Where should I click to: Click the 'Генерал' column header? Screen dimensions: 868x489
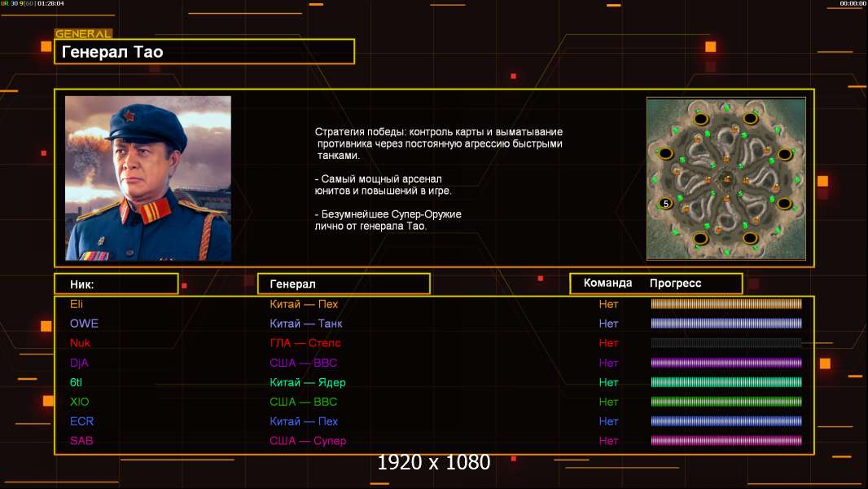pos(344,284)
